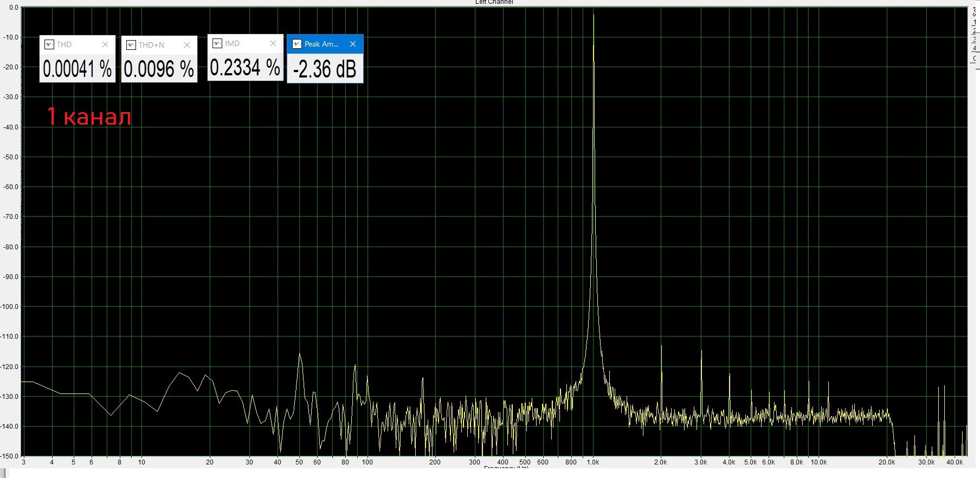Click the 0.2334 % IMD reading

tap(245, 68)
